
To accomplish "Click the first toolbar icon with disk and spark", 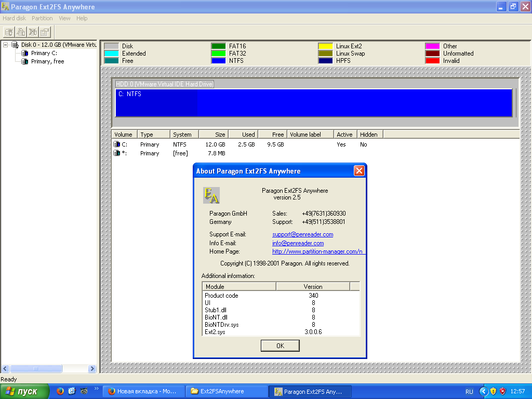I will tap(9, 32).
